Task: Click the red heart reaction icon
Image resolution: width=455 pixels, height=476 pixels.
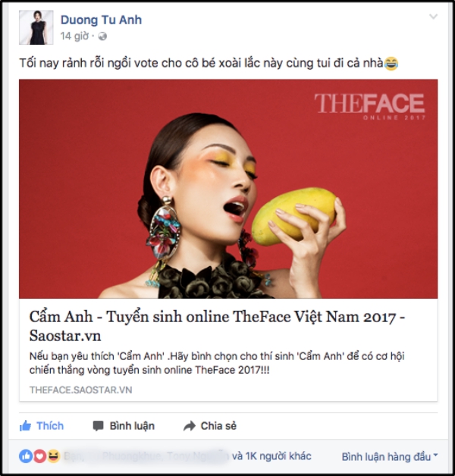Action: (x=39, y=456)
